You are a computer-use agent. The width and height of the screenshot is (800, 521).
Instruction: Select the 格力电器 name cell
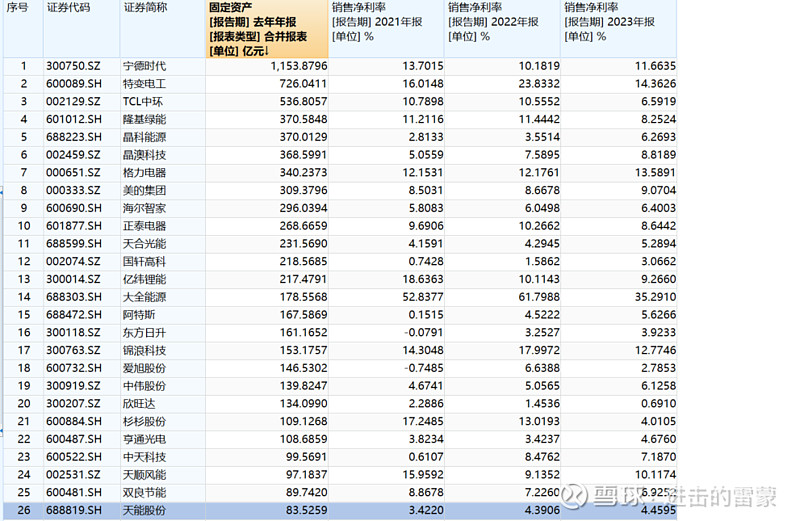tap(144, 172)
